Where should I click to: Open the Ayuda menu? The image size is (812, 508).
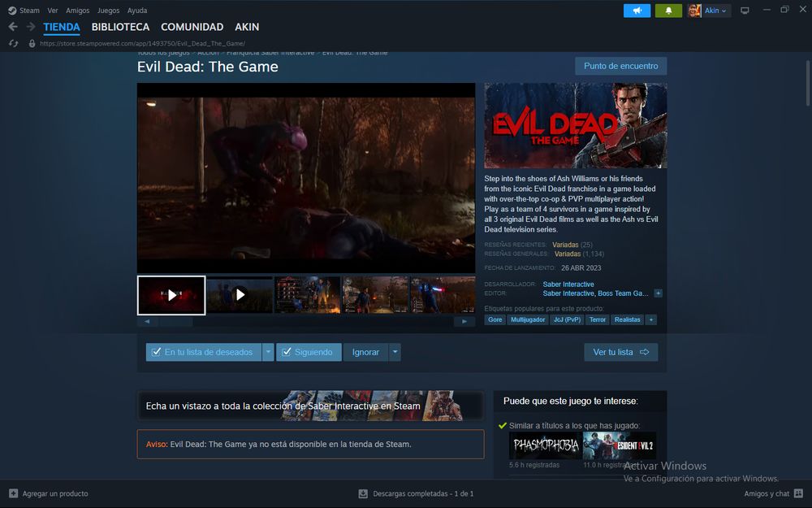click(x=137, y=11)
